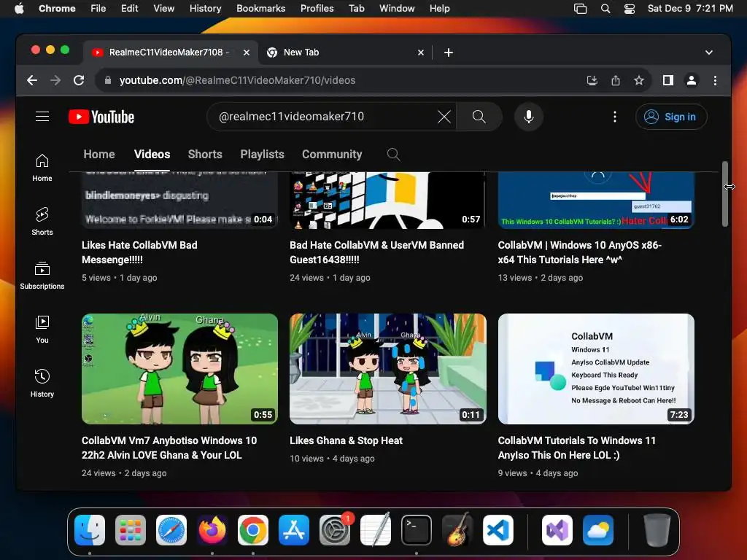Bookmark this tab with star icon
The height and width of the screenshot is (560, 747).
pos(639,80)
